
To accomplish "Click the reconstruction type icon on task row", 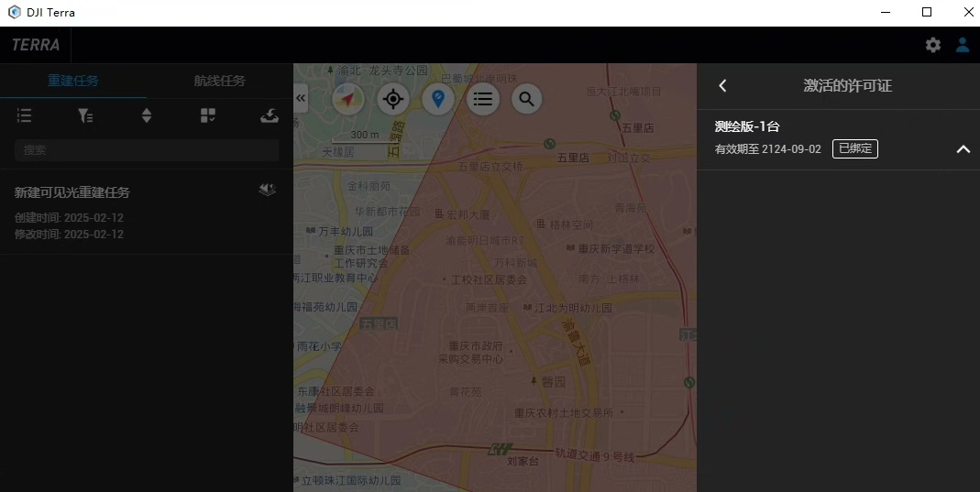I will 268,190.
